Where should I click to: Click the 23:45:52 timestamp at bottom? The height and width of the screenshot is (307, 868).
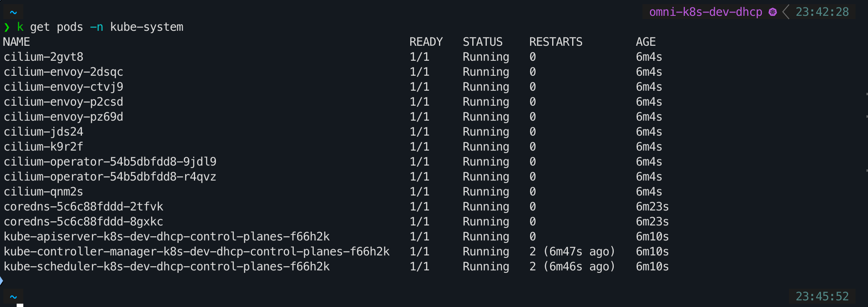pos(822,296)
